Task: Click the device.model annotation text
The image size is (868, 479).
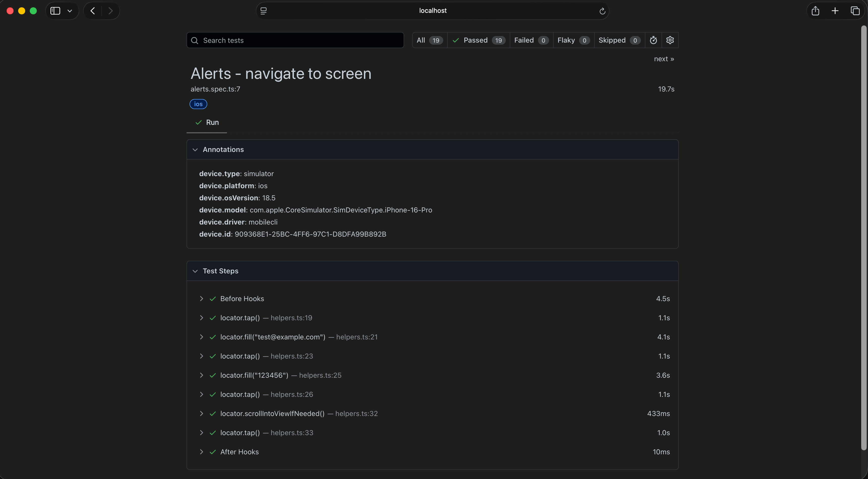Action: pyautogui.click(x=315, y=210)
